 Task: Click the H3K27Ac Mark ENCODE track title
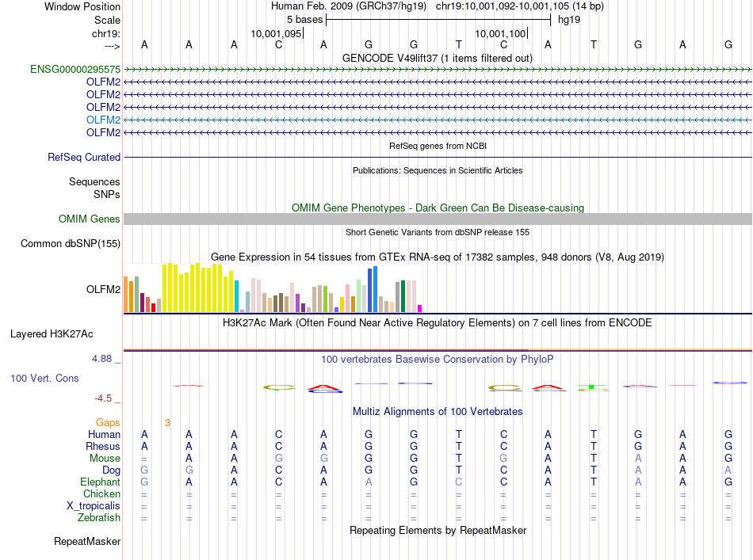437,323
